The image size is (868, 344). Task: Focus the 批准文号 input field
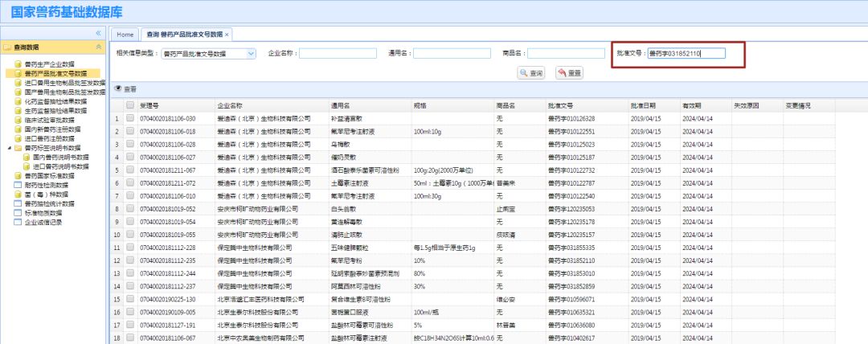click(686, 54)
